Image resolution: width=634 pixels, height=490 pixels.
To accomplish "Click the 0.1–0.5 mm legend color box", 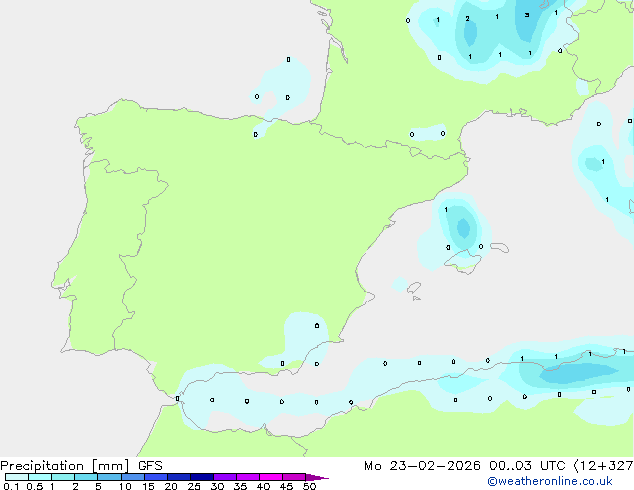I will coord(17,477).
